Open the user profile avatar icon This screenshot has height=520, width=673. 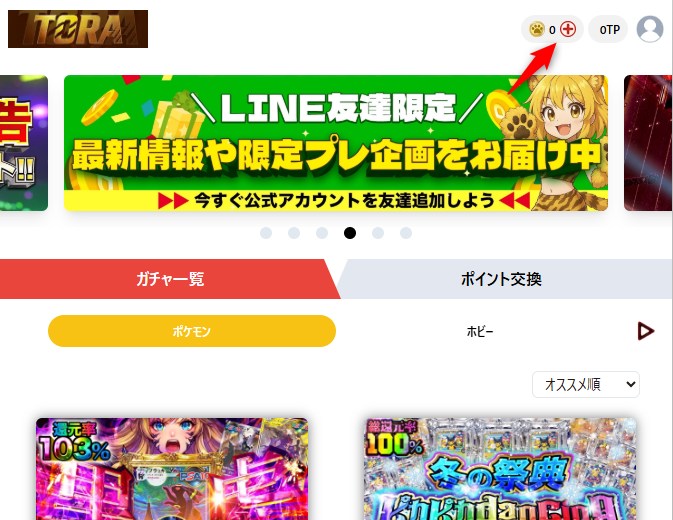650,29
